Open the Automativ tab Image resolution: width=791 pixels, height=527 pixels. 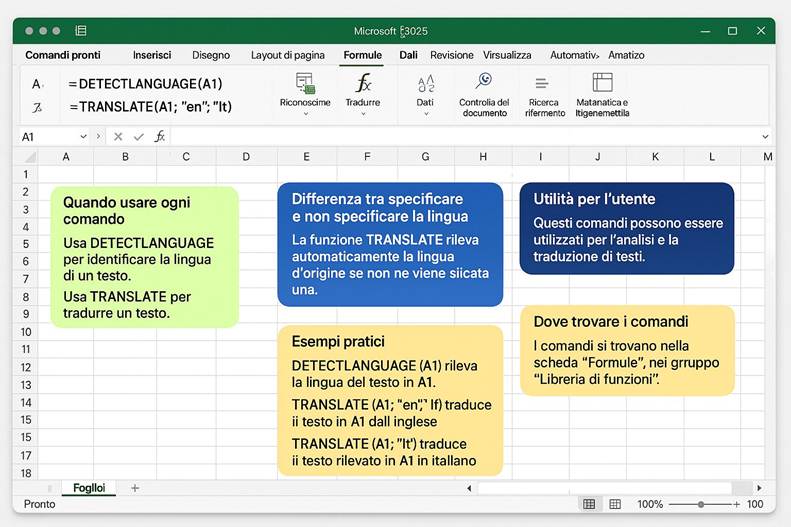point(574,55)
